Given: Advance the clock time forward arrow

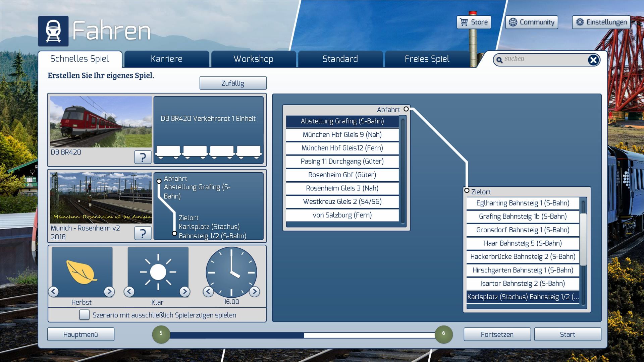Looking at the screenshot, I should [255, 292].
